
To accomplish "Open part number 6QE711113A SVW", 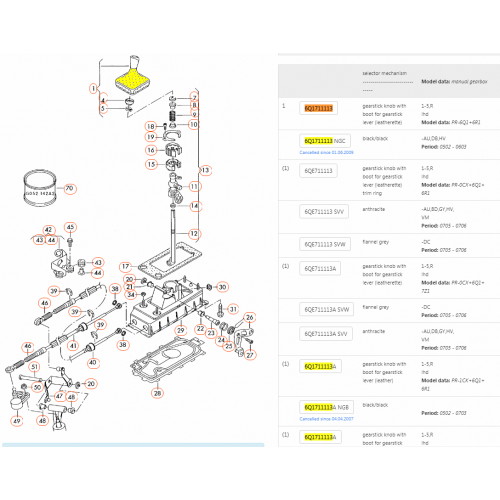I will point(327,310).
